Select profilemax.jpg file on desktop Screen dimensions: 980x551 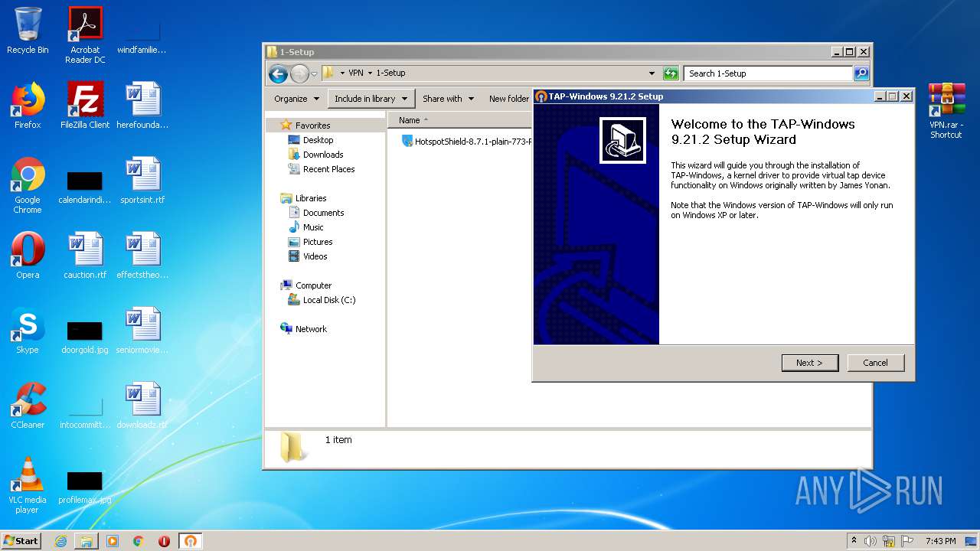85,486
